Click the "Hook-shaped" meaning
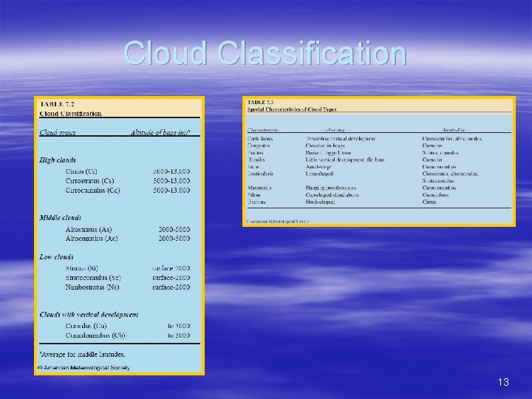The image size is (532, 399). [x=320, y=202]
